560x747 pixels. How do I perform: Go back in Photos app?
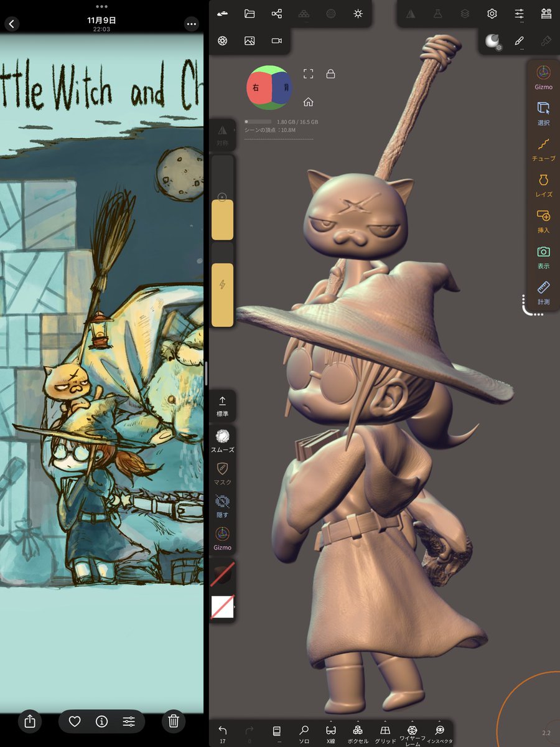pyautogui.click(x=12, y=24)
